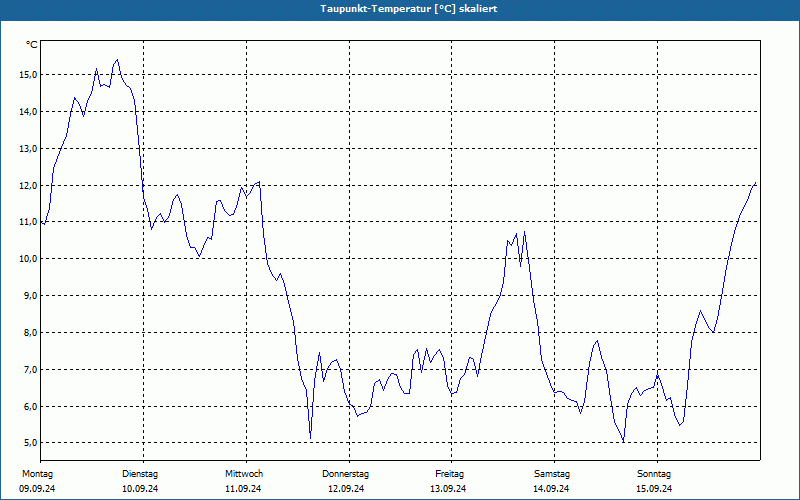
Task: Click the Montag day label
Action: point(37,474)
